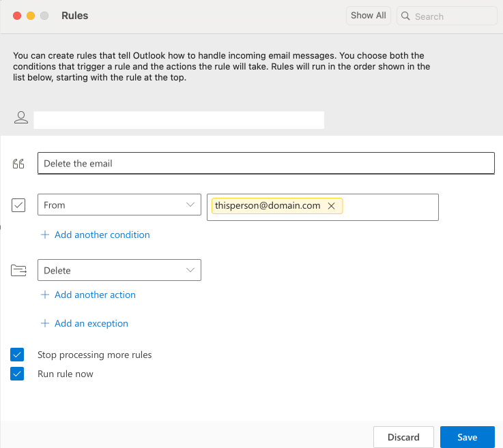Viewport: 503px width, 448px height.
Task: Select the Add an exception link
Action: tap(91, 323)
